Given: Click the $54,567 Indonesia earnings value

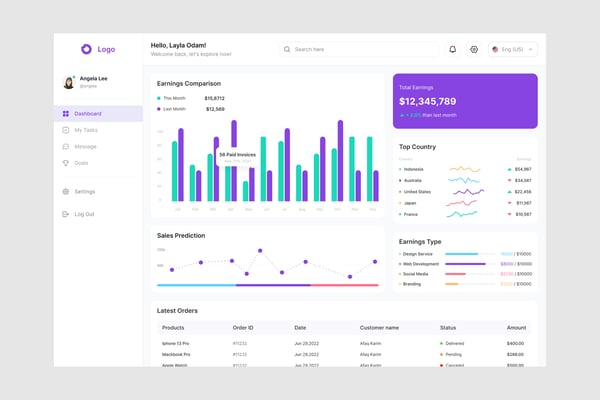Looking at the screenshot, I should (523, 169).
